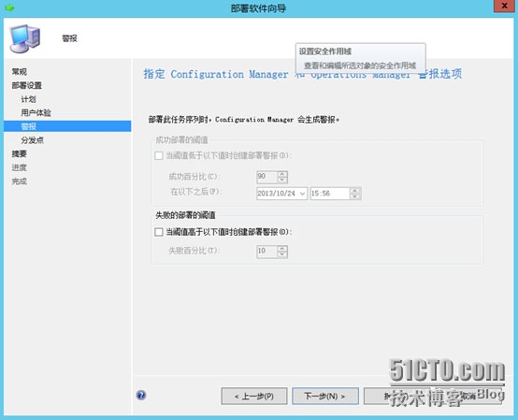
Task: Decrease success percentage spinner from 90
Action: (282, 180)
